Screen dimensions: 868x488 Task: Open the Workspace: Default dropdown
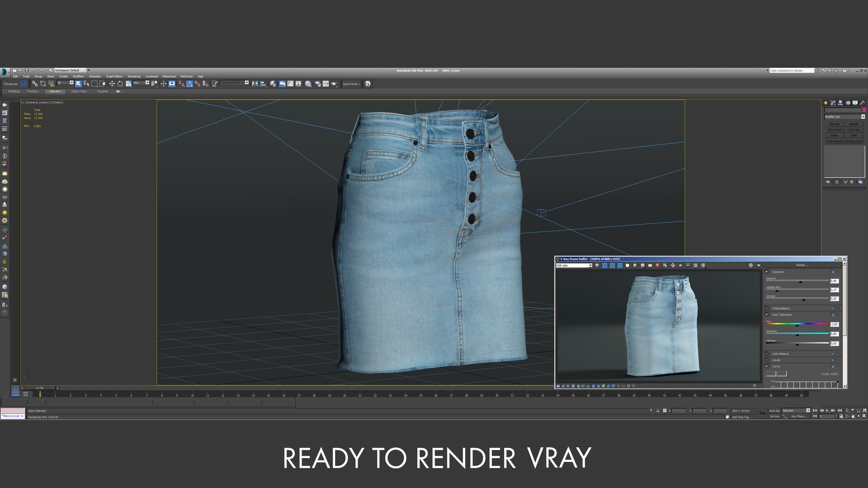[x=70, y=70]
